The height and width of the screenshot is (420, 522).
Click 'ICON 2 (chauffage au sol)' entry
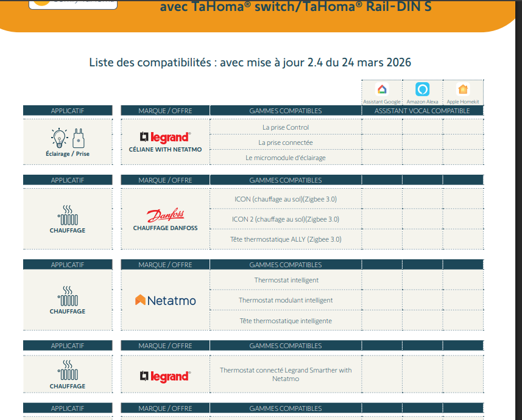pos(286,219)
